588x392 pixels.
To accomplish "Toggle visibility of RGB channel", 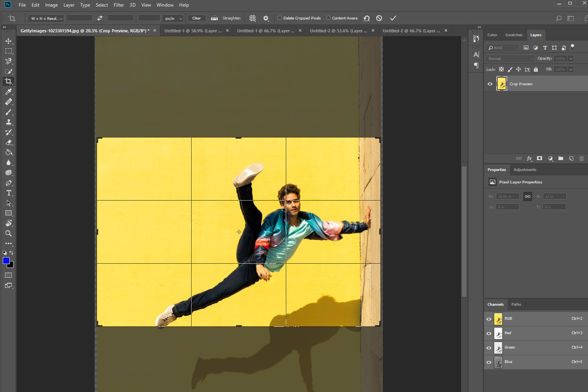I will (489, 319).
